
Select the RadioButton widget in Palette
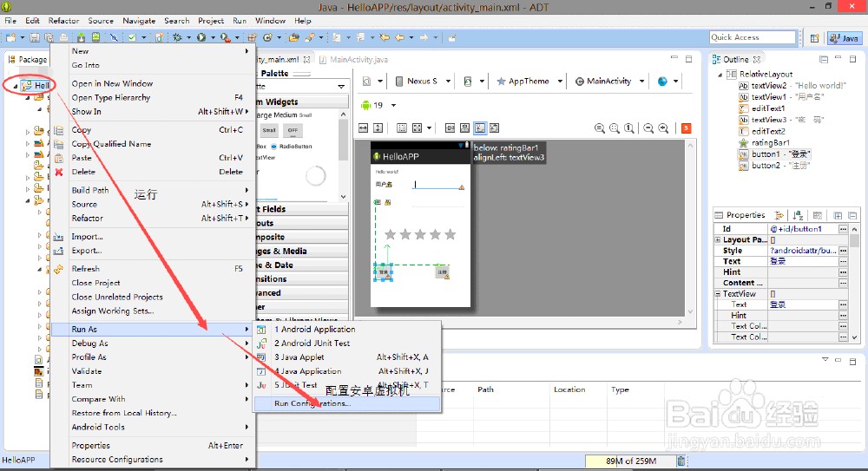click(292, 147)
